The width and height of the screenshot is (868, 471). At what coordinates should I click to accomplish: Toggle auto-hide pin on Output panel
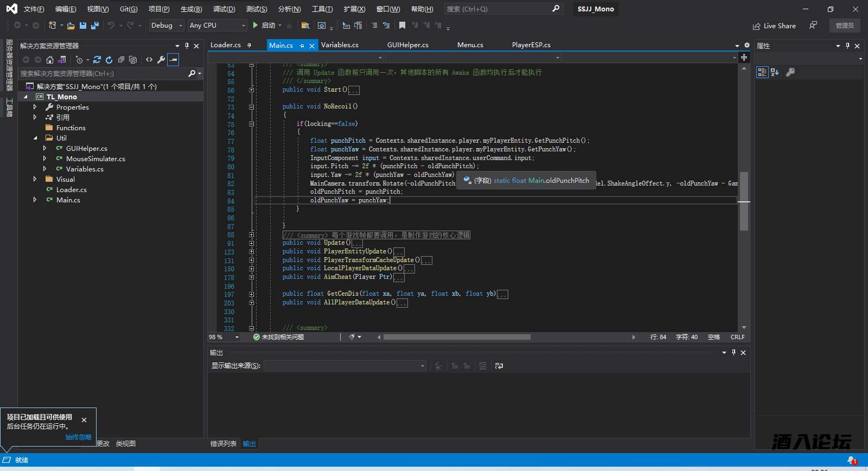pyautogui.click(x=733, y=353)
